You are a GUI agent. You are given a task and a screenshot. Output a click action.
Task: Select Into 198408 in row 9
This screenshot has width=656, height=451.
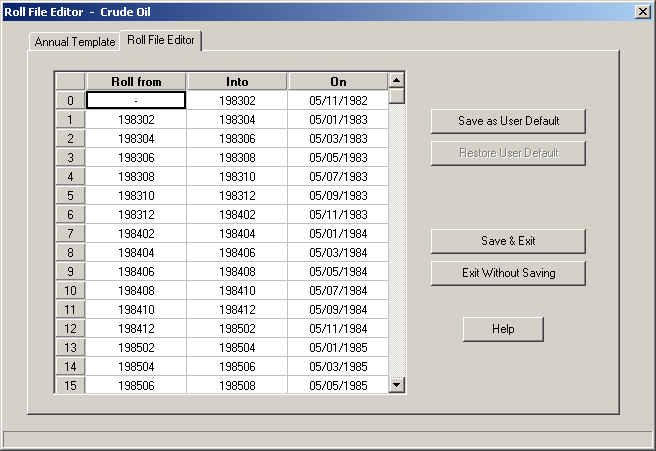(237, 272)
